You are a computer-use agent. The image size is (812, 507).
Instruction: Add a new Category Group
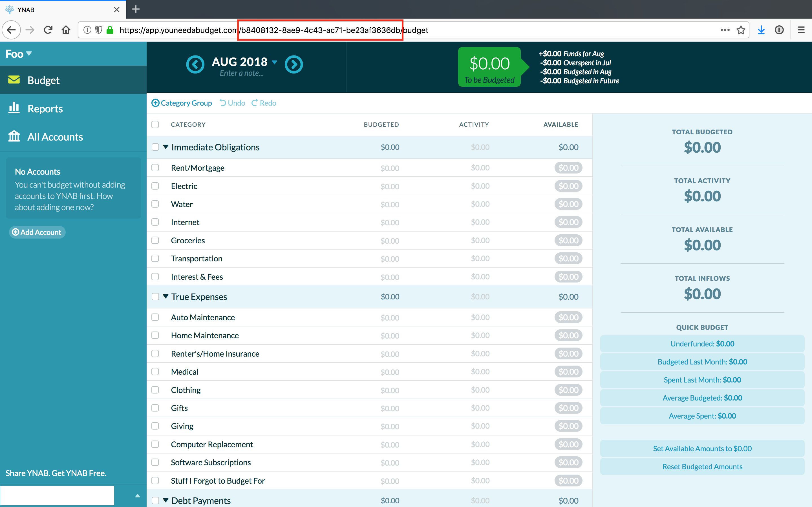coord(182,103)
